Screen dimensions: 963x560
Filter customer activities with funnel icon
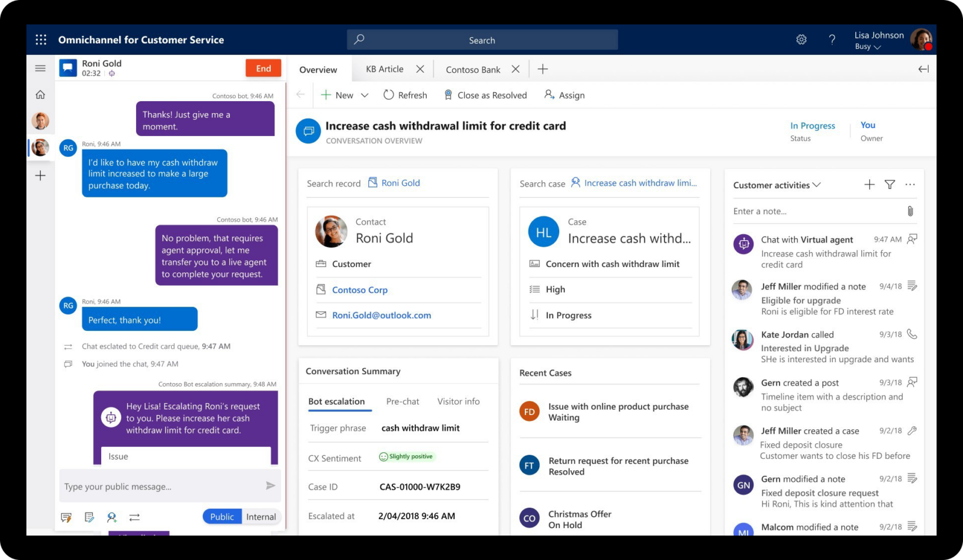point(890,185)
